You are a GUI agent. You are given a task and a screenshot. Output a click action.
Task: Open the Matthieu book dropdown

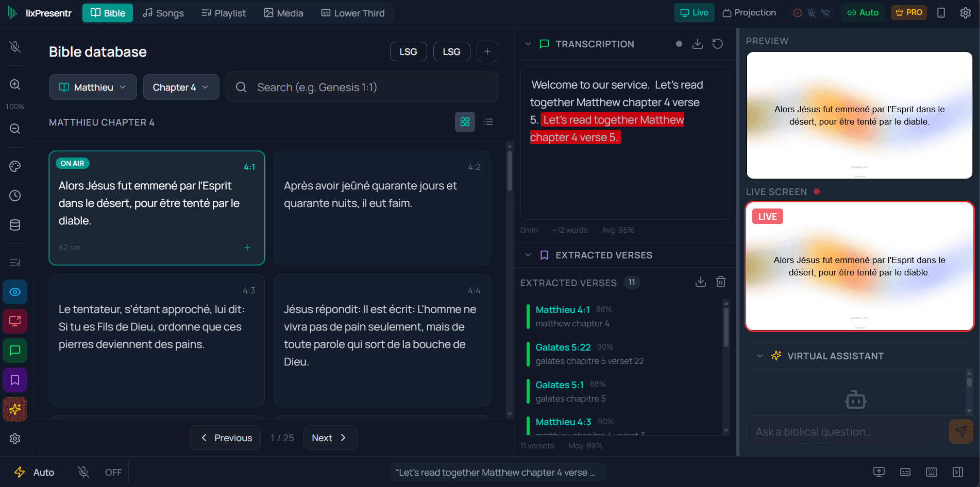92,87
